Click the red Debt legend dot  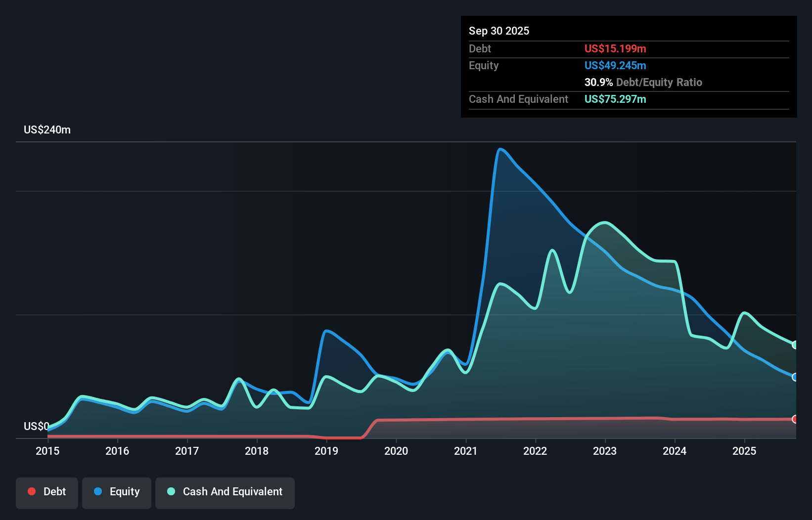pos(31,491)
